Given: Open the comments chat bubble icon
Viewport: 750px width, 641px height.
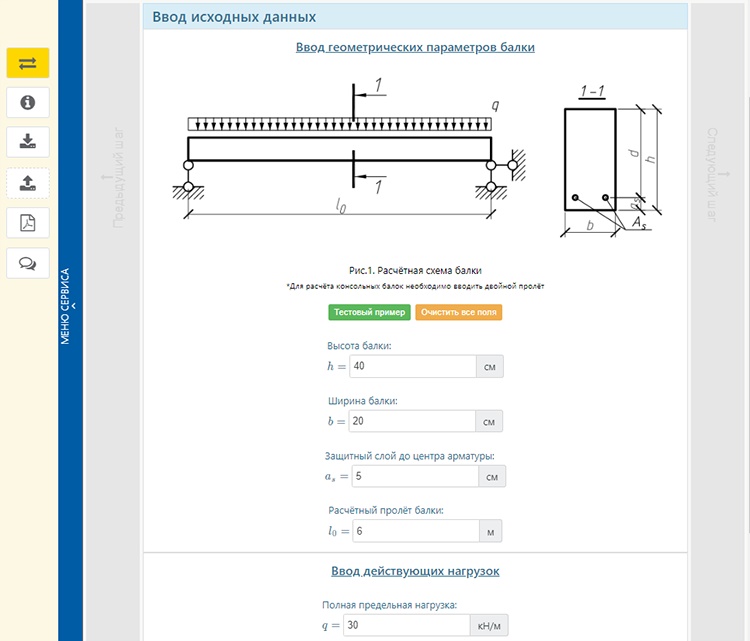Looking at the screenshot, I should [x=28, y=263].
